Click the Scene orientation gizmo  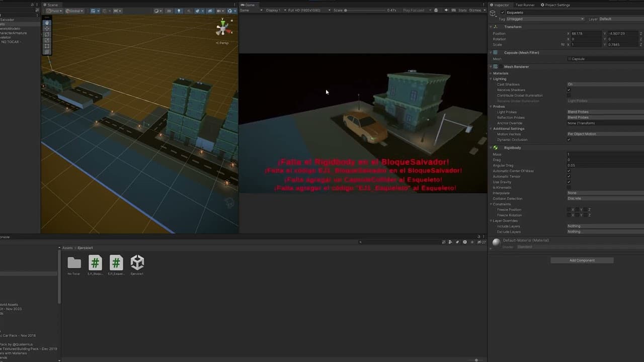[x=222, y=28]
